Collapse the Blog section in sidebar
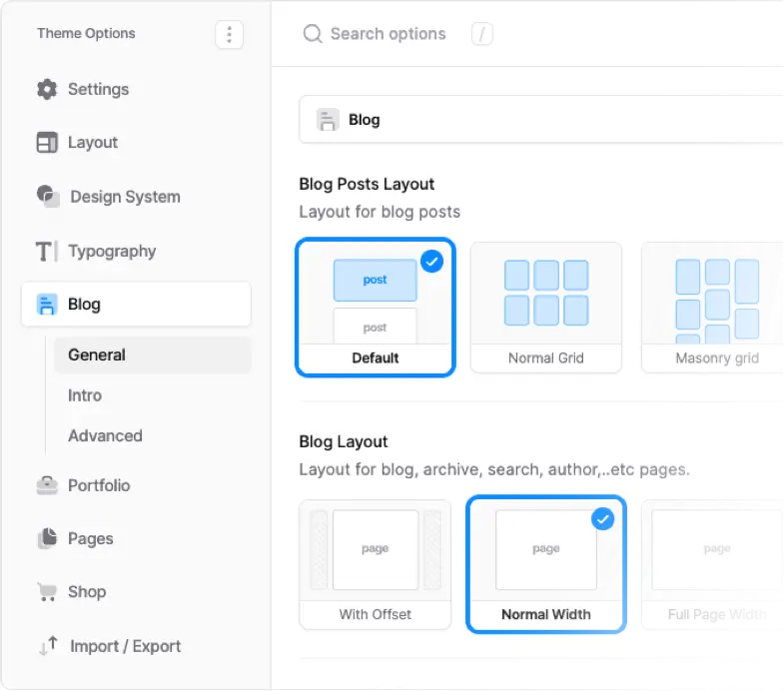The height and width of the screenshot is (691, 784). [x=136, y=305]
